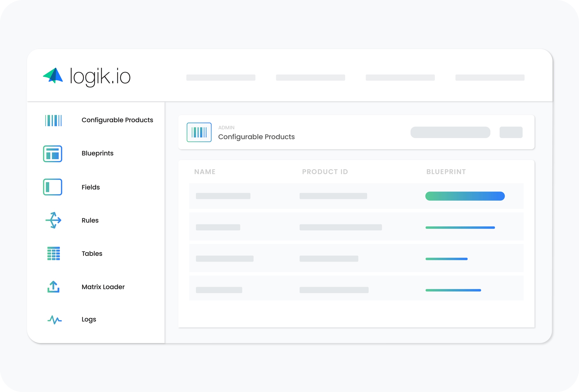579x392 pixels.
Task: Open Matrix Loader label
Action: point(103,287)
